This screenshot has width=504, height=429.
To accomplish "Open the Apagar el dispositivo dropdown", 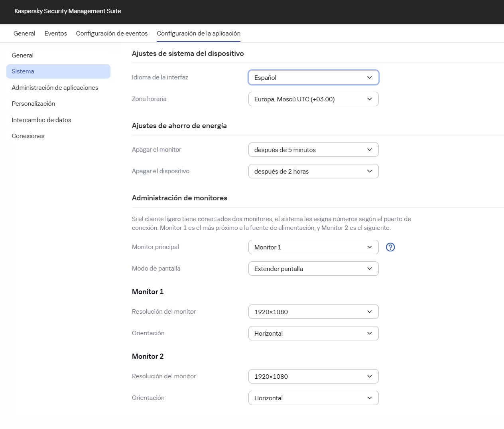I will (x=313, y=171).
